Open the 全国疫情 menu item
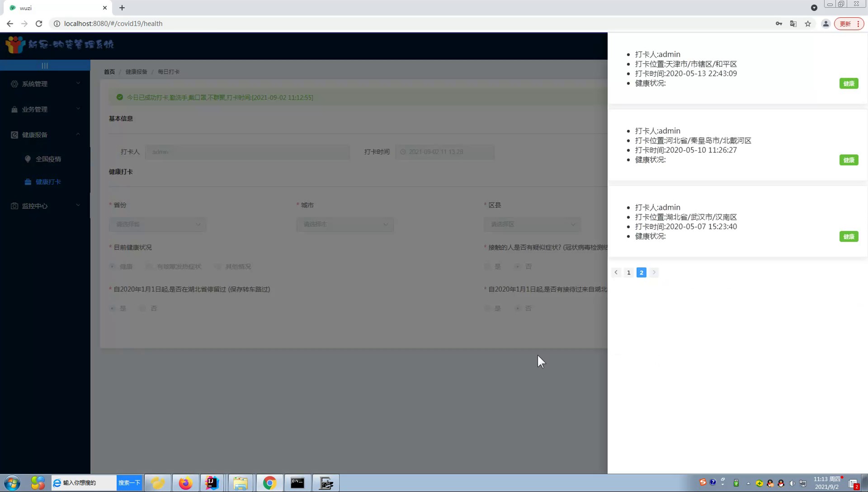The width and height of the screenshot is (868, 492). [48, 159]
